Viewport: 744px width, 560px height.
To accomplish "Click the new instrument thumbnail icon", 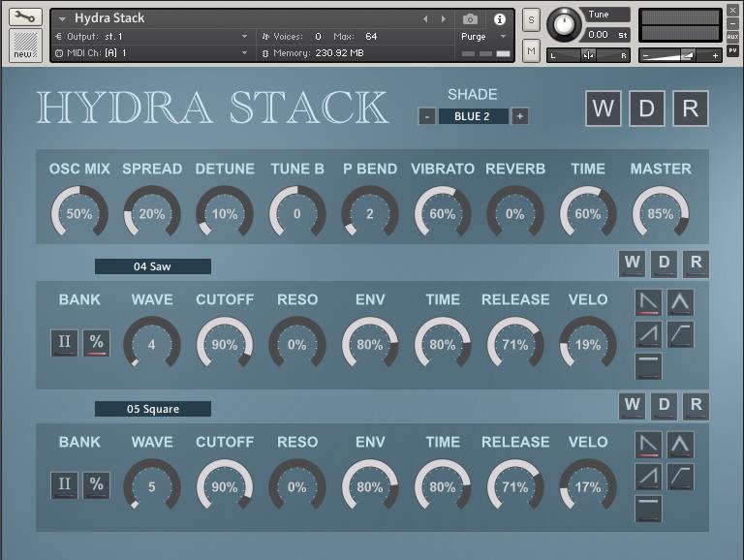I will (24, 46).
